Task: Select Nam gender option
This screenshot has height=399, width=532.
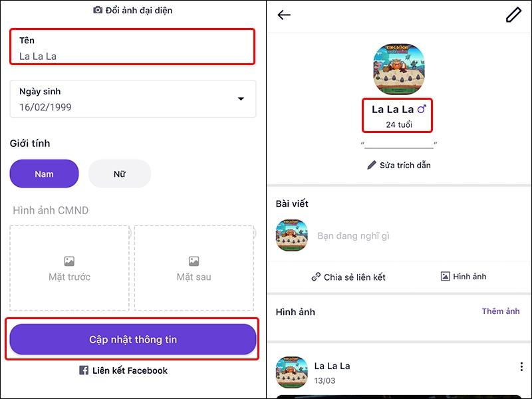Action: (x=44, y=174)
